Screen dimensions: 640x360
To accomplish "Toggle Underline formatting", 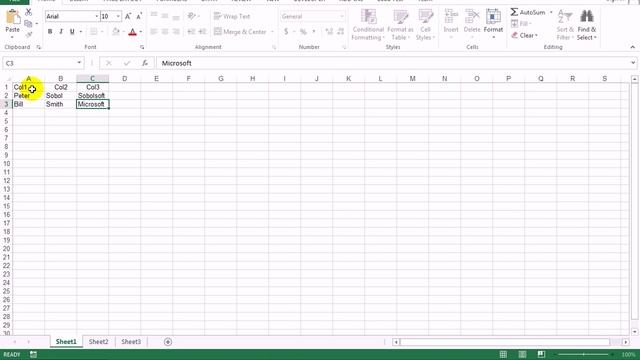I will tap(72, 31).
